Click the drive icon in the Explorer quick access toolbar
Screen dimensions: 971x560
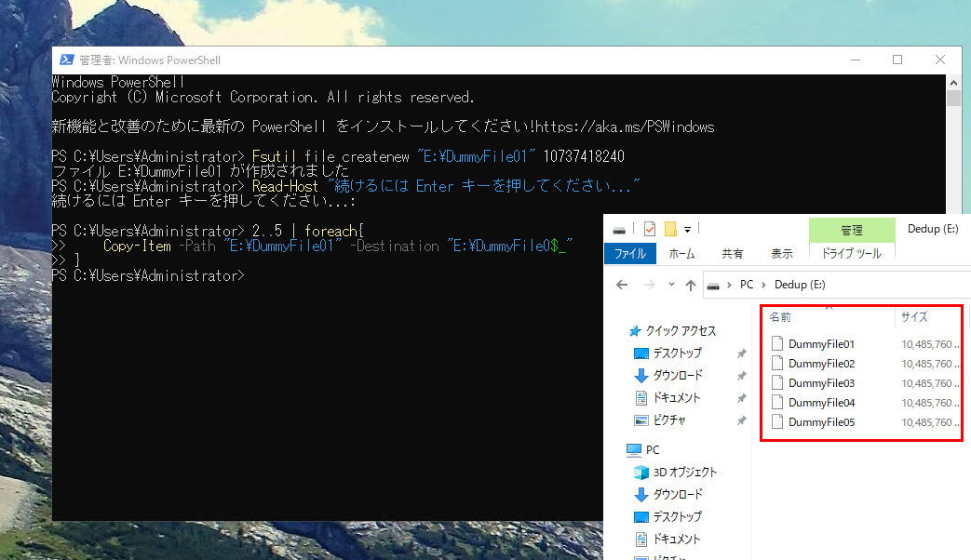coord(619,230)
